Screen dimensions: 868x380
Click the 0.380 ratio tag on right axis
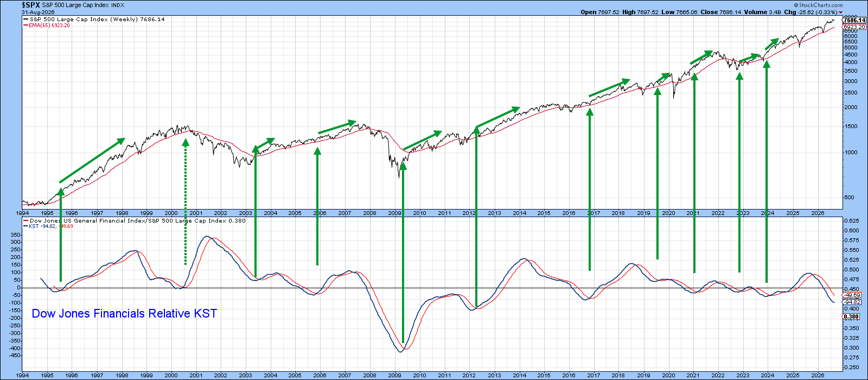852,316
